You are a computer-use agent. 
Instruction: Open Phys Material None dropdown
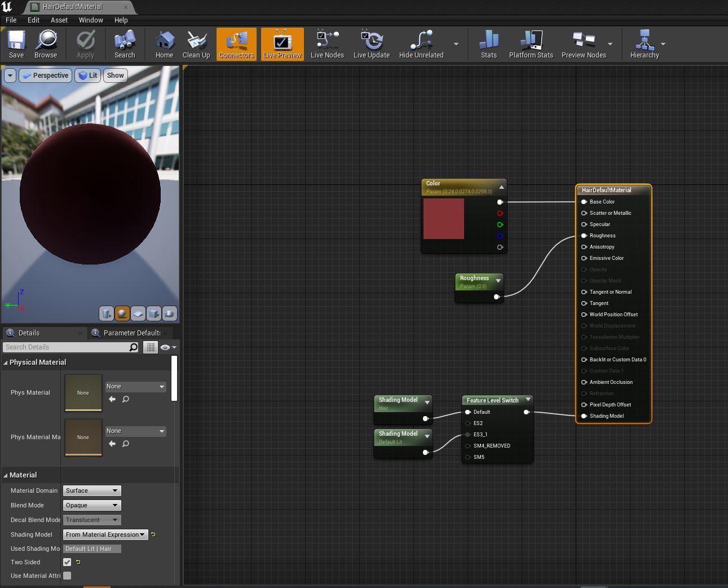tap(135, 387)
